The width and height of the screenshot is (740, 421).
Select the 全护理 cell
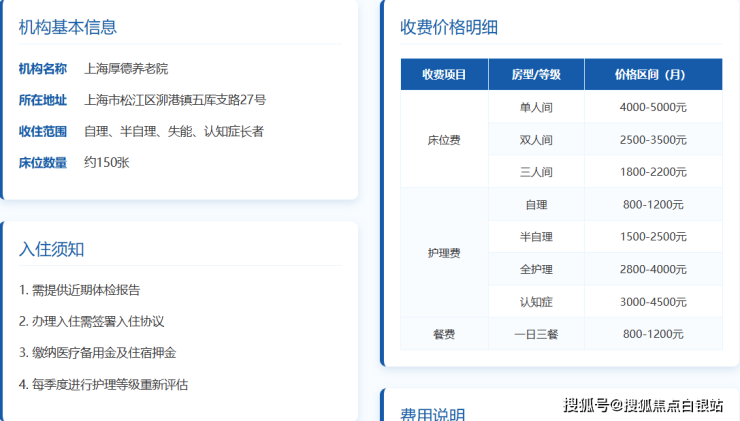click(x=536, y=269)
